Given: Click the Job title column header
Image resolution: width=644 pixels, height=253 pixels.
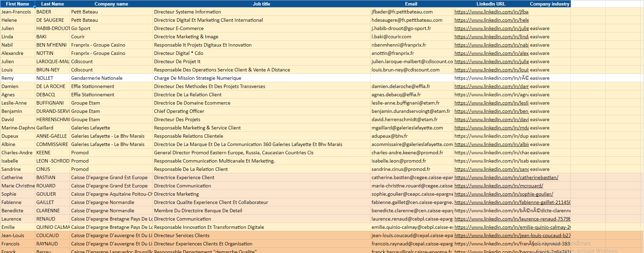Looking at the screenshot, I should coord(261,4).
